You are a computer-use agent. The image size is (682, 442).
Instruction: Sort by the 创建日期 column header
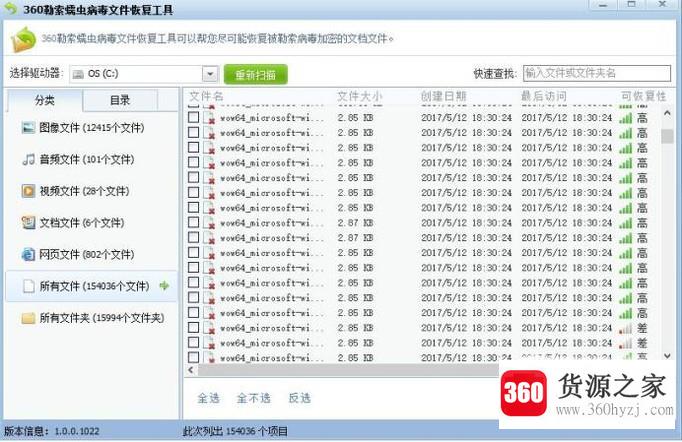[x=443, y=96]
